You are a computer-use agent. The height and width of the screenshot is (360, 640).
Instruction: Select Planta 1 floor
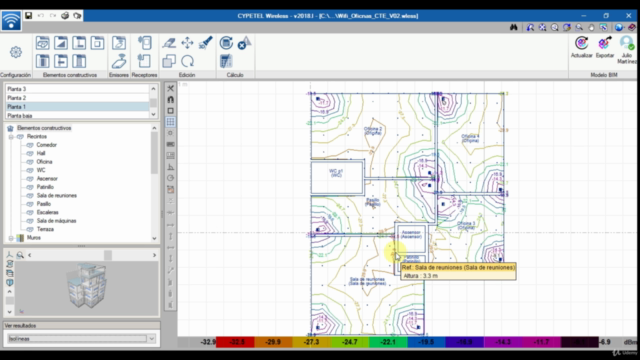[77, 107]
